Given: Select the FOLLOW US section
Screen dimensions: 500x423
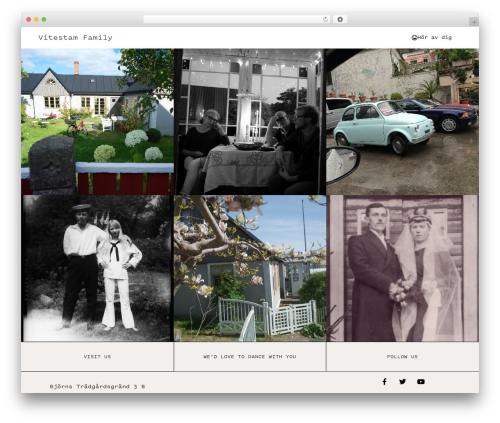Looking at the screenshot, I should click(x=402, y=357).
